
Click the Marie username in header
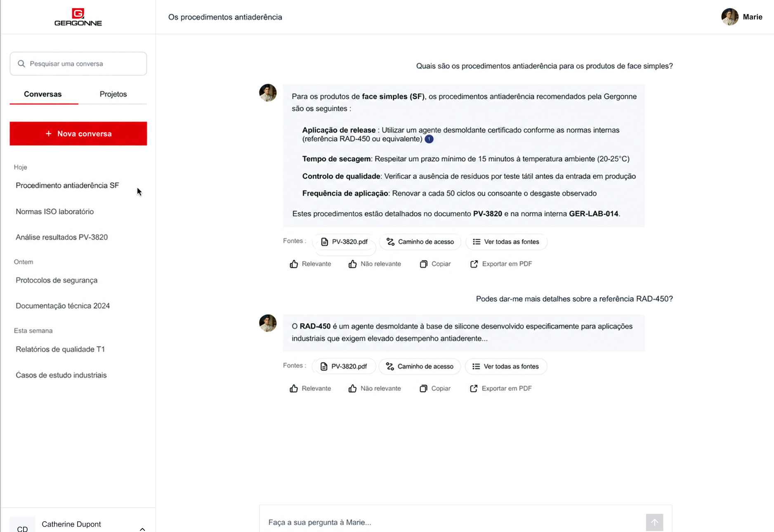[753, 17]
